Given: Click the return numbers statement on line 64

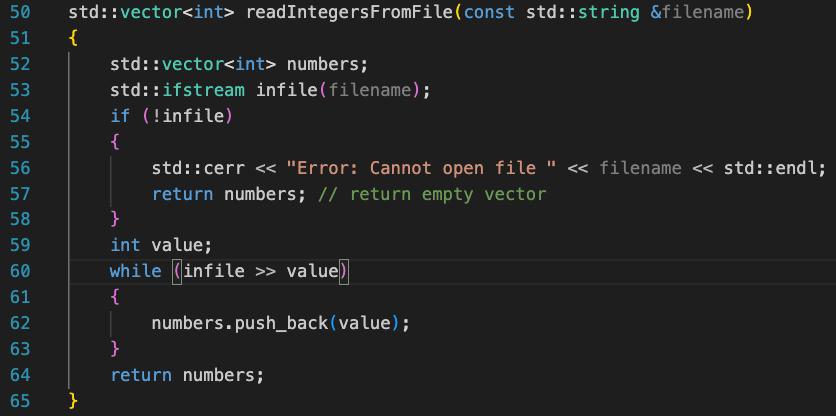Looking at the screenshot, I should tap(186, 375).
